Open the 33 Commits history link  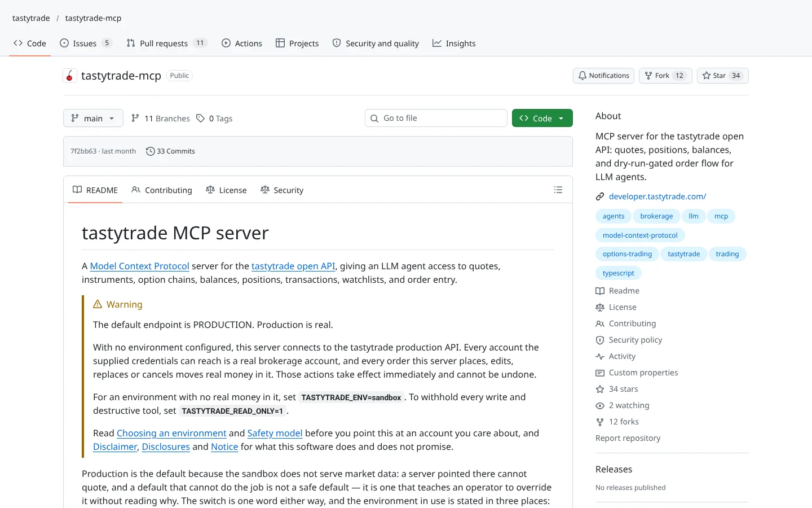pyautogui.click(x=170, y=151)
